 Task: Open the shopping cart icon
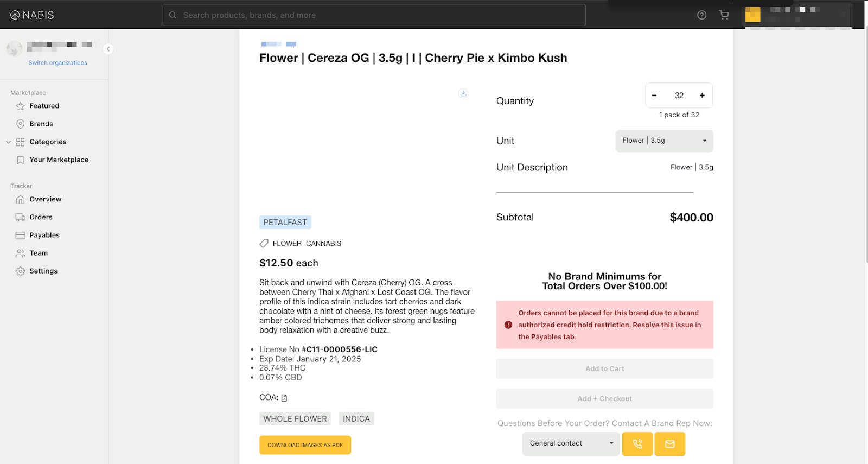(x=724, y=15)
